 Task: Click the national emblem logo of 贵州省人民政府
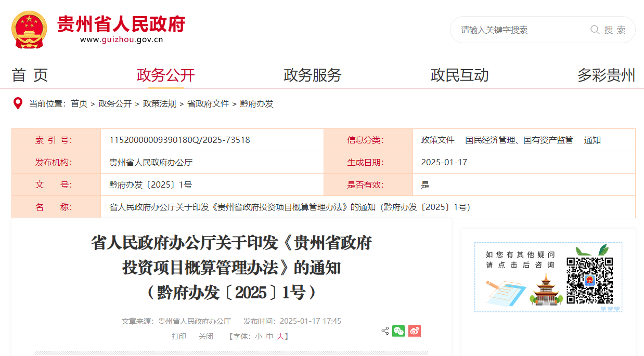28,28
